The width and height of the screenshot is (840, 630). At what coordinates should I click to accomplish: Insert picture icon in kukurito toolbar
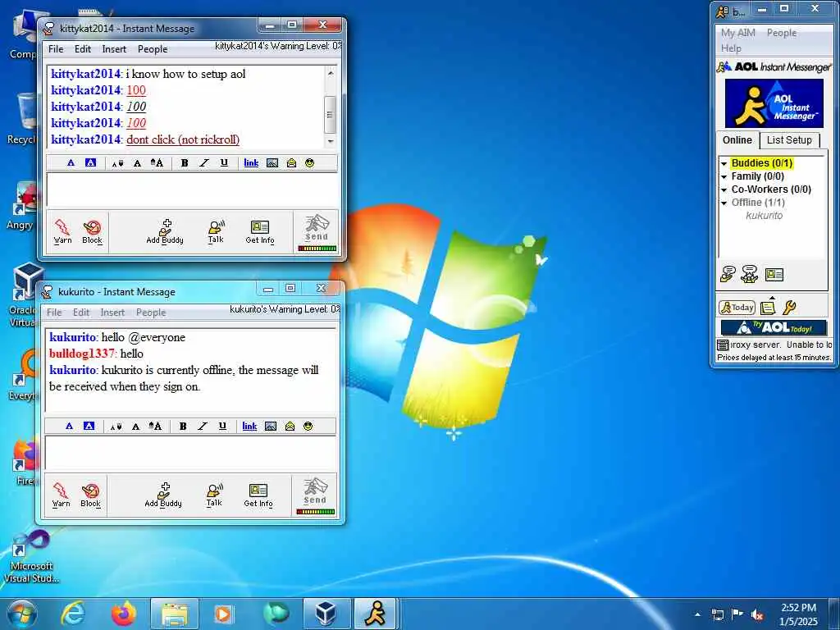point(271,427)
